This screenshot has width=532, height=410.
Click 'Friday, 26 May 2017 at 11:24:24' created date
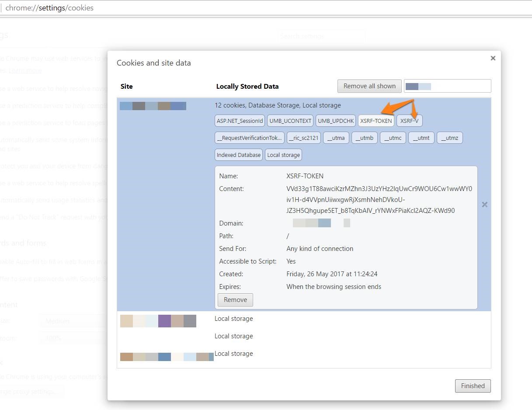332,274
